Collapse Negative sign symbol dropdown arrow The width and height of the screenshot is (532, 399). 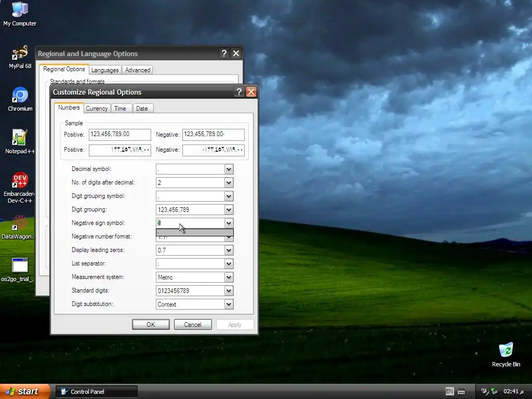coord(229,223)
